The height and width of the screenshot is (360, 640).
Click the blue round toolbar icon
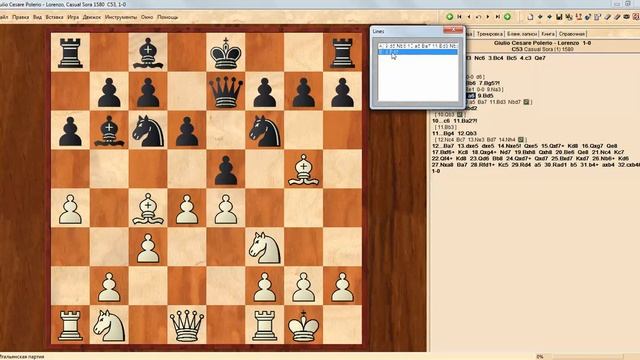click(x=588, y=17)
